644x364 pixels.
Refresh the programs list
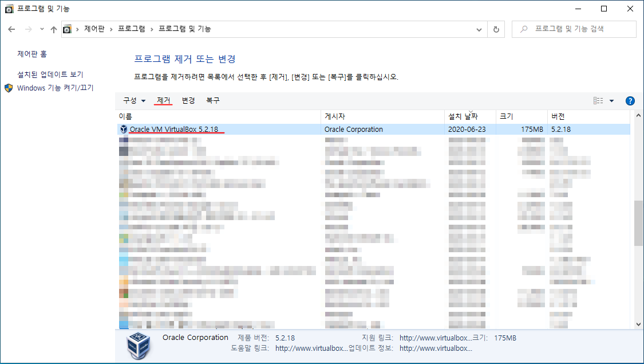tap(496, 29)
